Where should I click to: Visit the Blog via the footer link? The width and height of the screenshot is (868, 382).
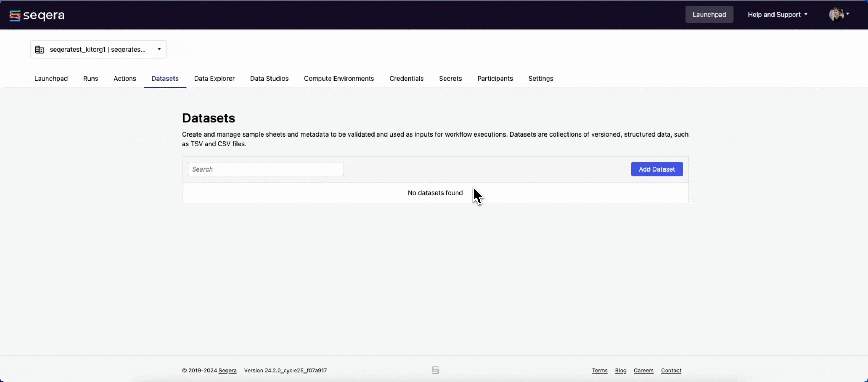[x=621, y=370]
